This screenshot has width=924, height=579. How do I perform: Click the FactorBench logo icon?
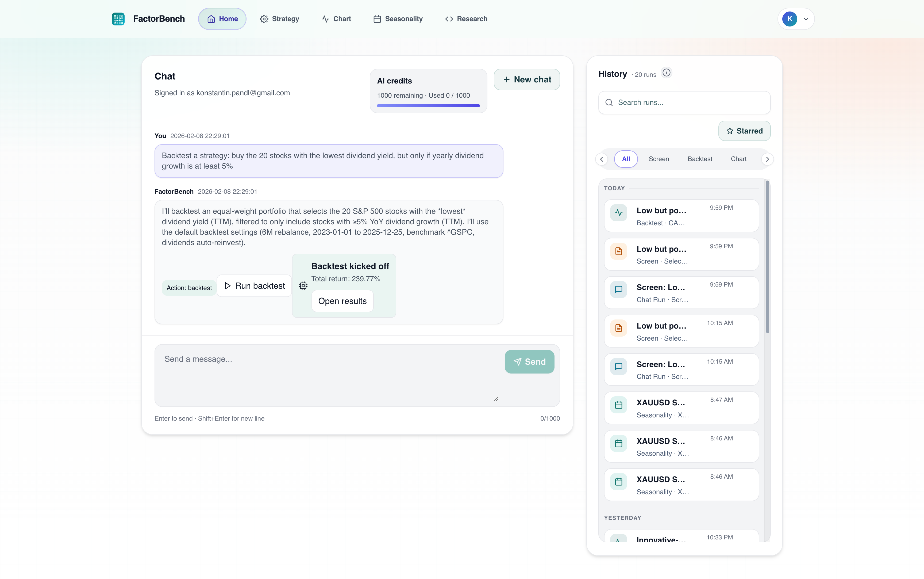tap(119, 18)
